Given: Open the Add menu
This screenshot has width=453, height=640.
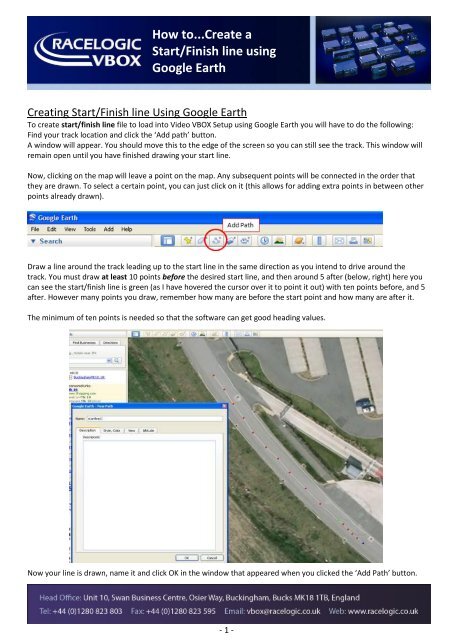Looking at the screenshot, I should pyautogui.click(x=109, y=229).
